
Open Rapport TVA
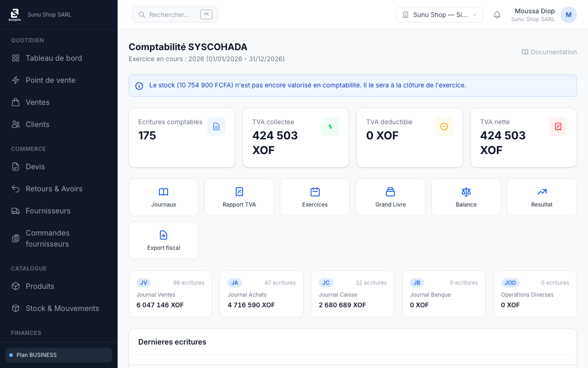[239, 192]
